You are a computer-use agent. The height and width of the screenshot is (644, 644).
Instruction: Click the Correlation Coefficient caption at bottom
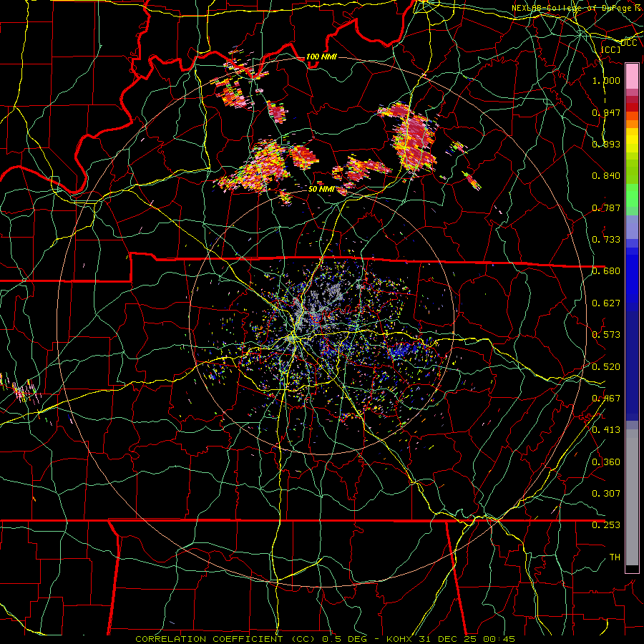(x=325, y=639)
